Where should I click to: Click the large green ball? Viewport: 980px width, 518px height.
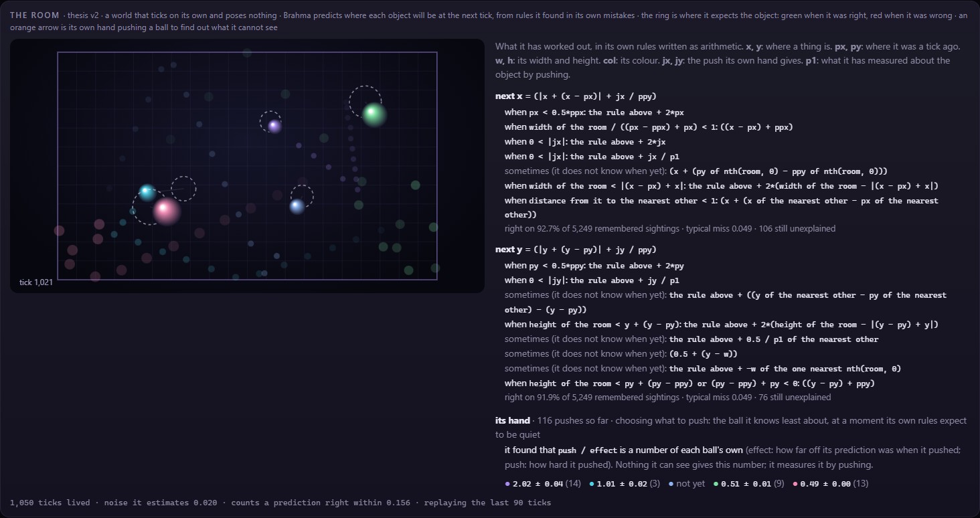(375, 114)
